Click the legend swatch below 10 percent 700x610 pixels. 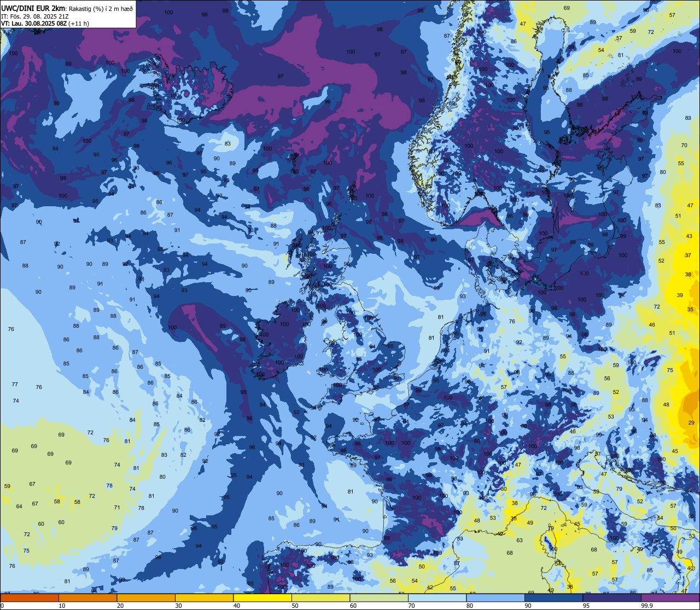tap(30, 597)
